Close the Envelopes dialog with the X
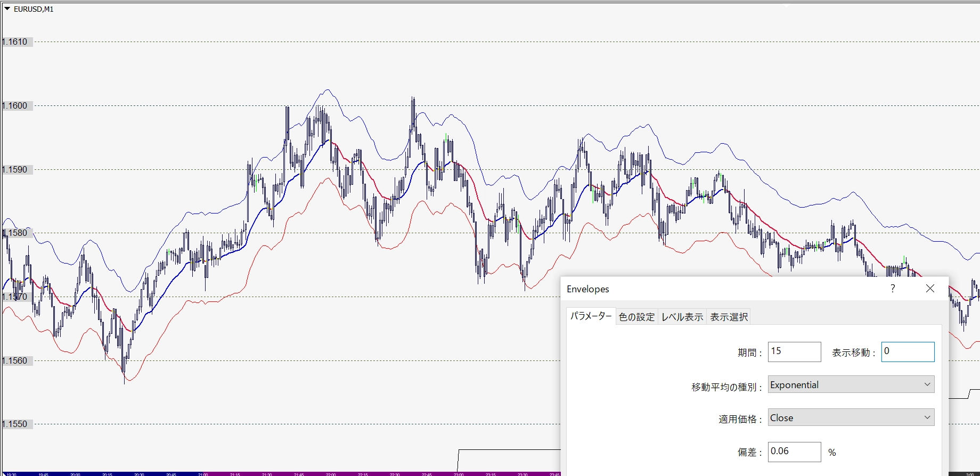Viewport: 980px width, 476px height. pyautogui.click(x=930, y=289)
